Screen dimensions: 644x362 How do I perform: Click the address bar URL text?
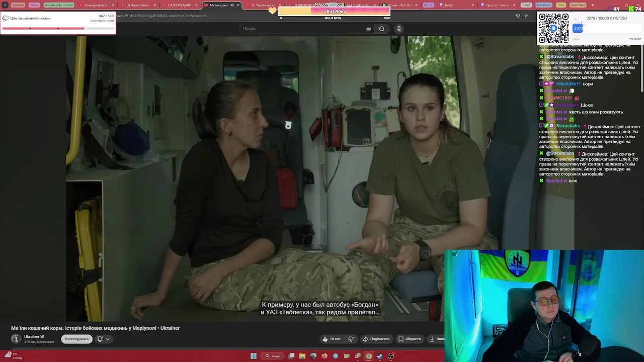pyautogui.click(x=161, y=16)
